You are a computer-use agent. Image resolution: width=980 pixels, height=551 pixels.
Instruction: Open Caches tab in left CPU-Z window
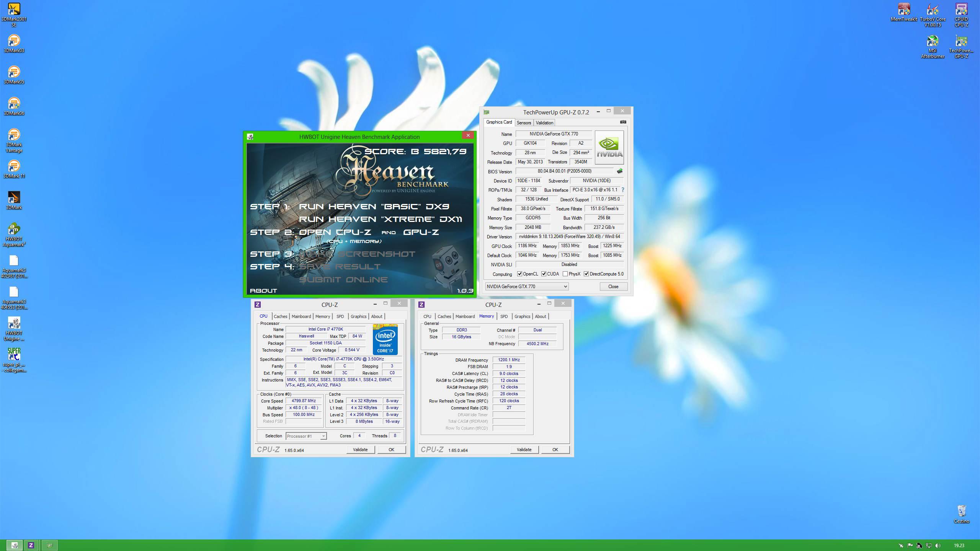pyautogui.click(x=280, y=316)
